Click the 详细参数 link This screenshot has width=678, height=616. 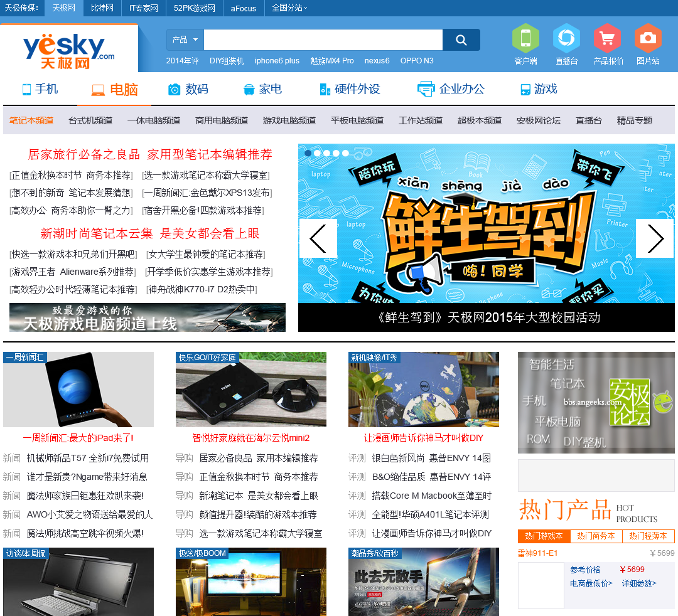pyautogui.click(x=639, y=583)
